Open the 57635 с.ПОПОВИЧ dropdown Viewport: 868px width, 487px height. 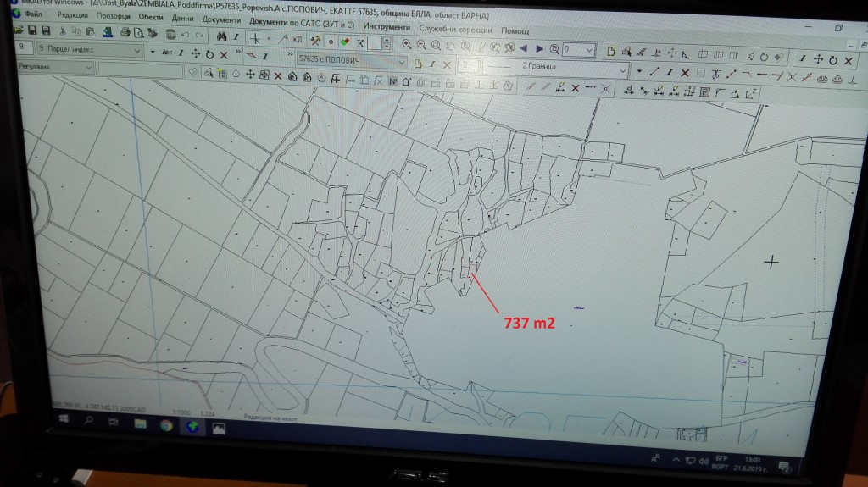401,62
